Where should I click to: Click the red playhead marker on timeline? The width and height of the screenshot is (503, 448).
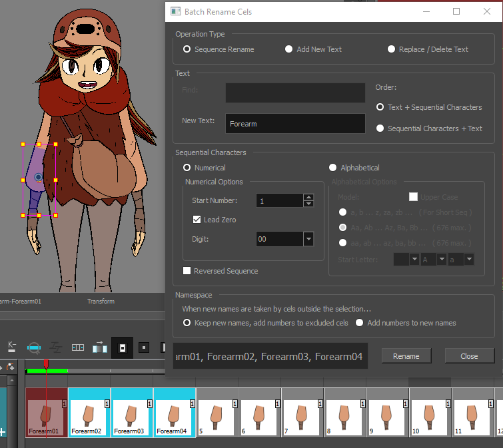pyautogui.click(x=46, y=364)
